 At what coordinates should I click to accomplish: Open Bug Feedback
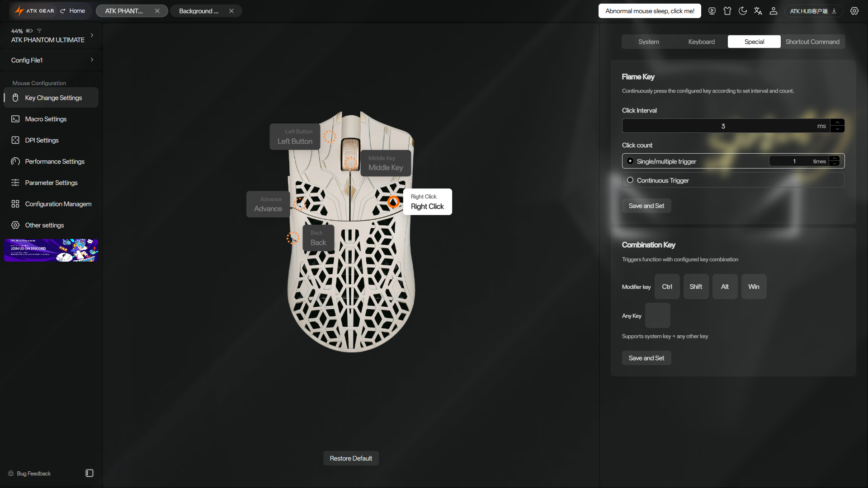pos(29,474)
